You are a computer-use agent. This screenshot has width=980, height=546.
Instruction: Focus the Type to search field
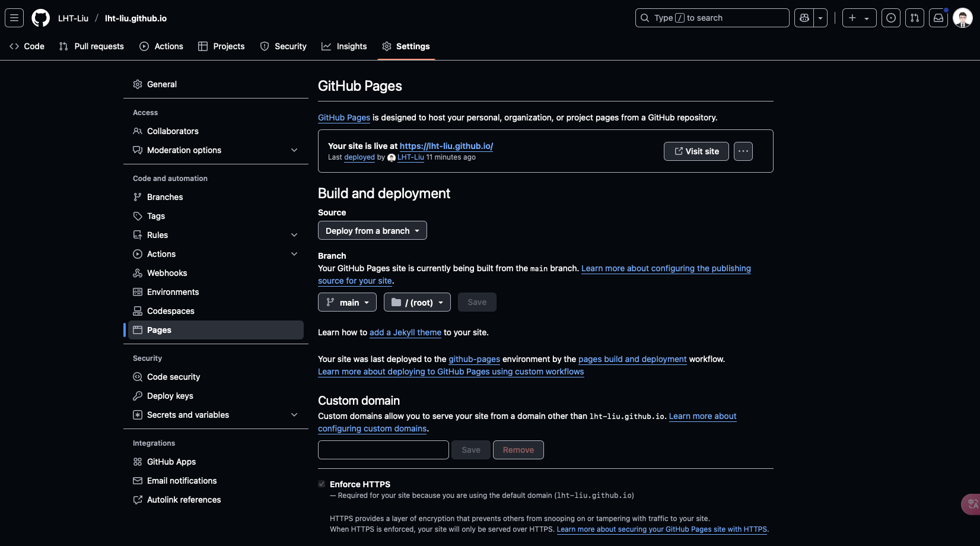click(x=712, y=18)
